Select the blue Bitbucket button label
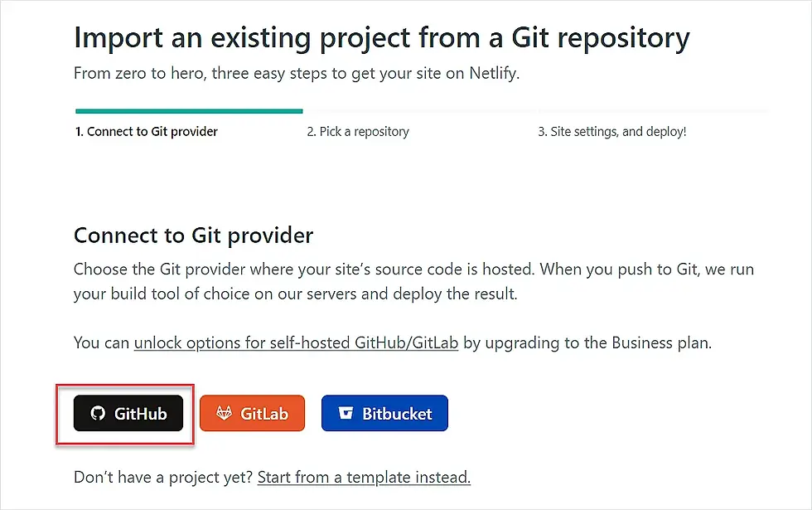 (x=397, y=414)
